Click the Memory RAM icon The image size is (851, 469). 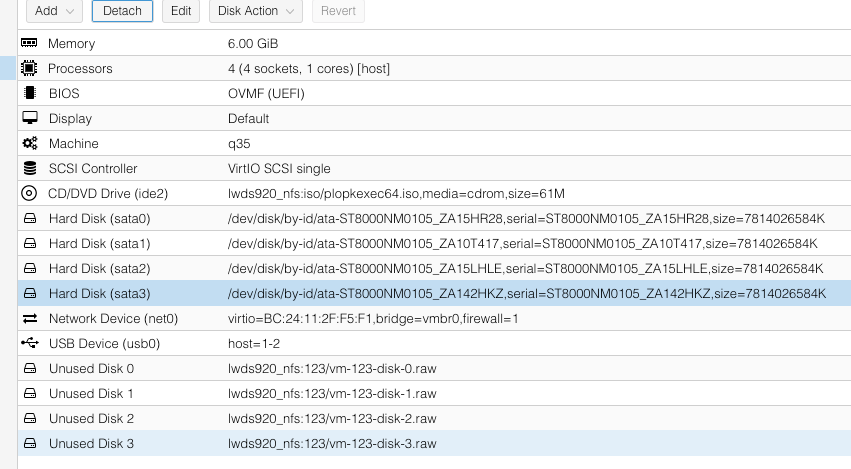coord(29,44)
